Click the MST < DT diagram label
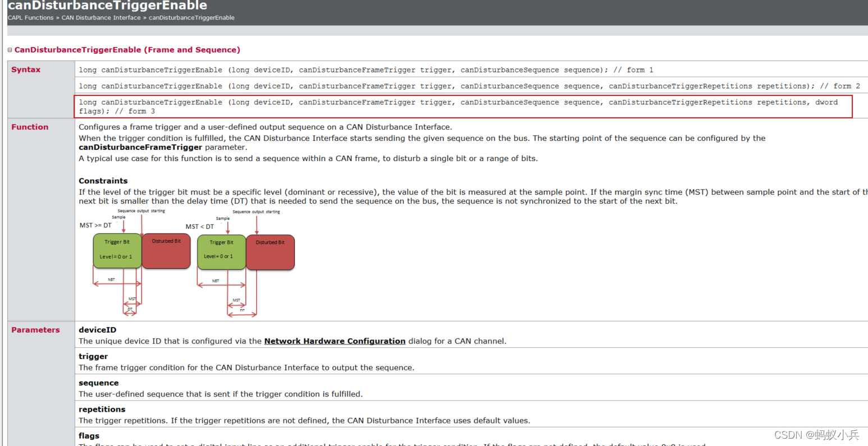 pos(200,227)
